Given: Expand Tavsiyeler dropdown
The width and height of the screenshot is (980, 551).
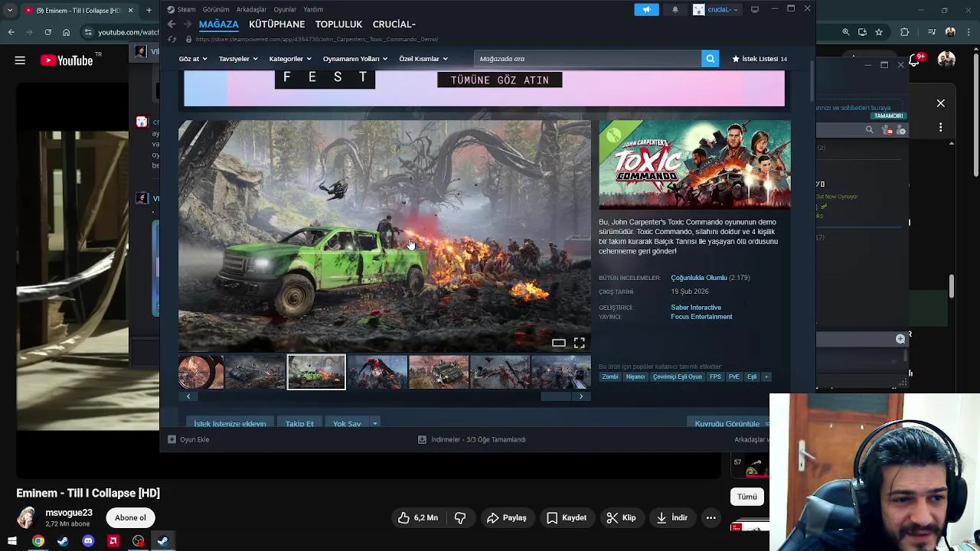Looking at the screenshot, I should [238, 59].
